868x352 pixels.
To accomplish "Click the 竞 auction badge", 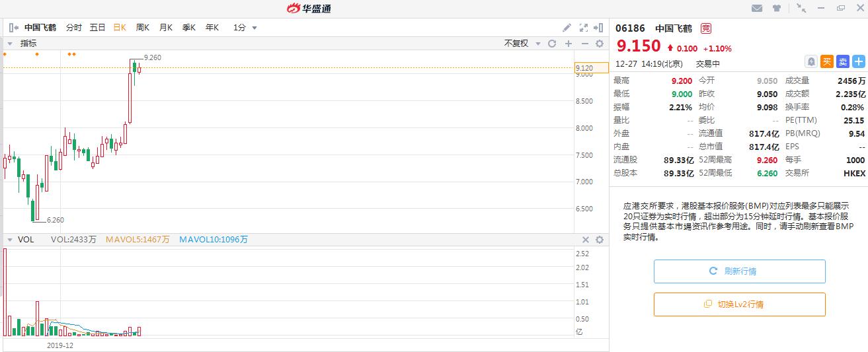I will coord(706,28).
